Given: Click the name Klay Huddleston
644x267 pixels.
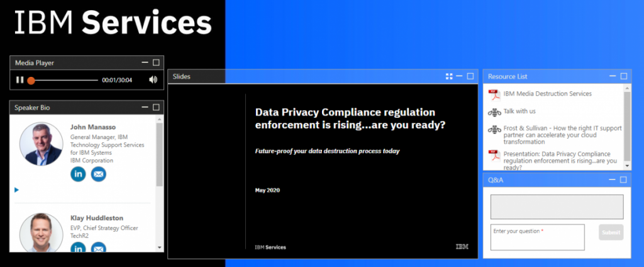Looking at the screenshot, I should [96, 218].
